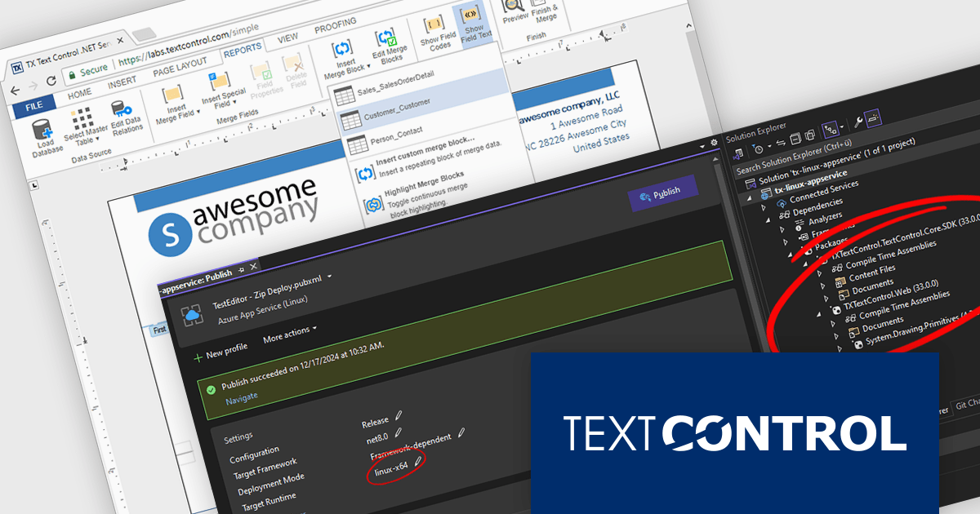Toggle Show Field Codes
The height and width of the screenshot is (514, 980).
(437, 33)
